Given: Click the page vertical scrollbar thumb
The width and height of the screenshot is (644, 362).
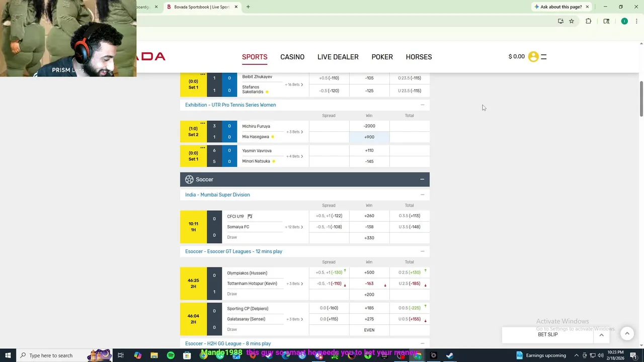Looking at the screenshot, I should pos(641,99).
